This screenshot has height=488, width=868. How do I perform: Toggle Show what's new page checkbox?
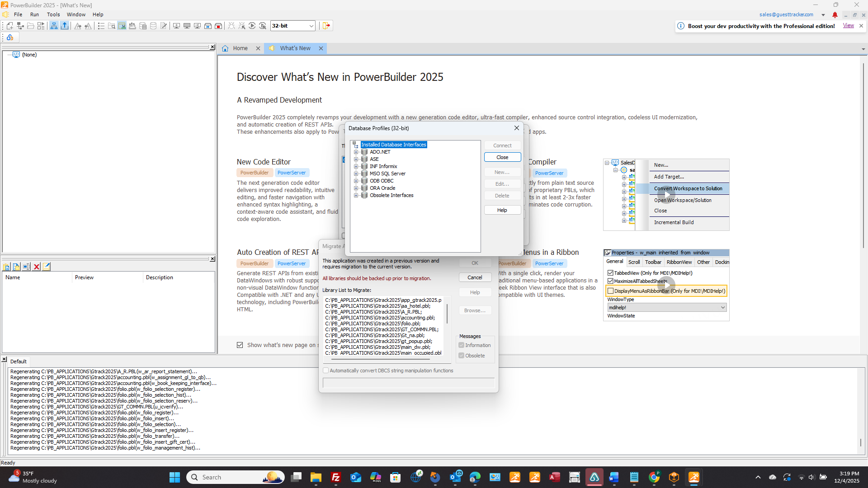coord(240,345)
